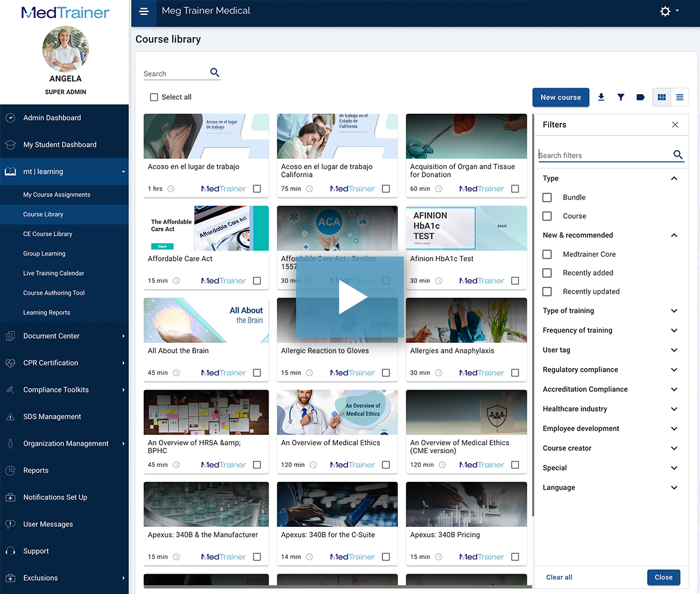The width and height of the screenshot is (700, 594).
Task: Click the Organization Management icon
Action: pos(10,444)
